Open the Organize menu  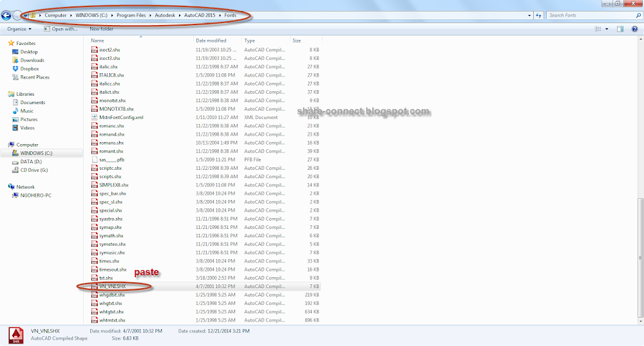pyautogui.click(x=19, y=29)
